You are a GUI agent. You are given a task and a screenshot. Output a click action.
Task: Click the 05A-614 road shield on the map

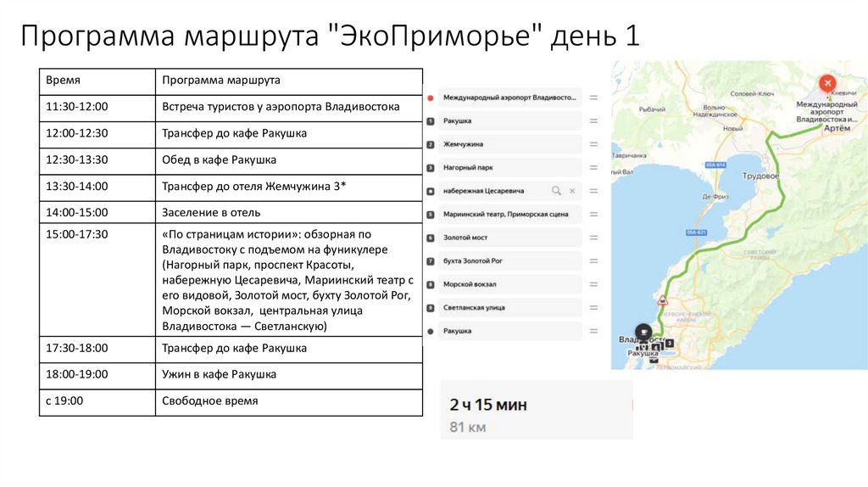715,165
